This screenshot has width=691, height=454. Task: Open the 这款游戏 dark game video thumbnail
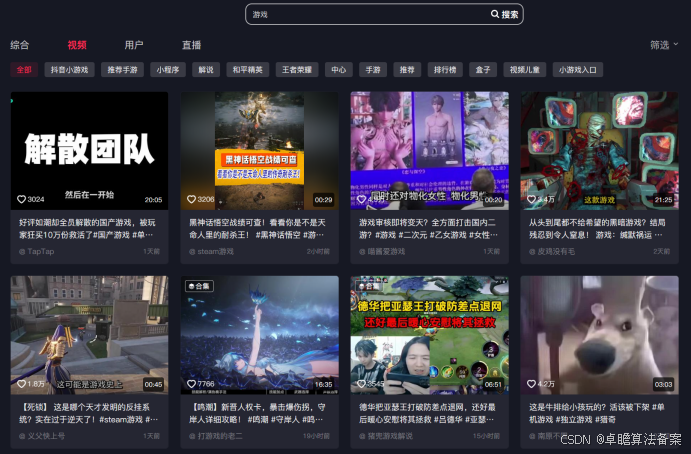pyautogui.click(x=599, y=151)
